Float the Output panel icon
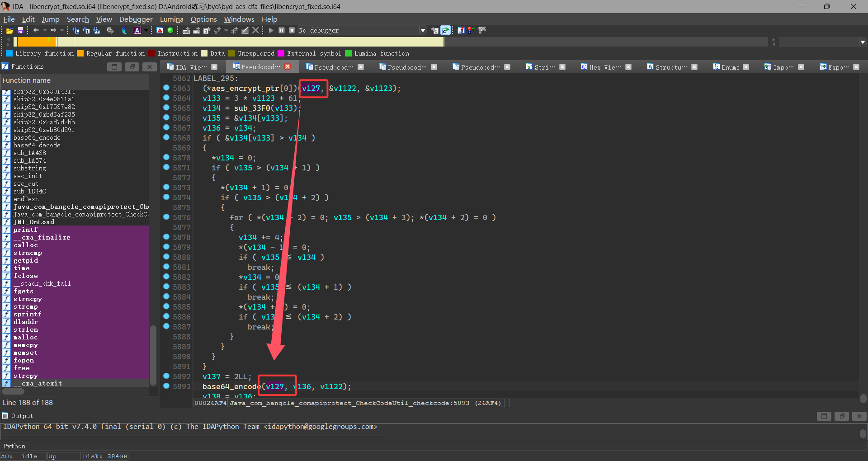The image size is (868, 461). (842, 416)
